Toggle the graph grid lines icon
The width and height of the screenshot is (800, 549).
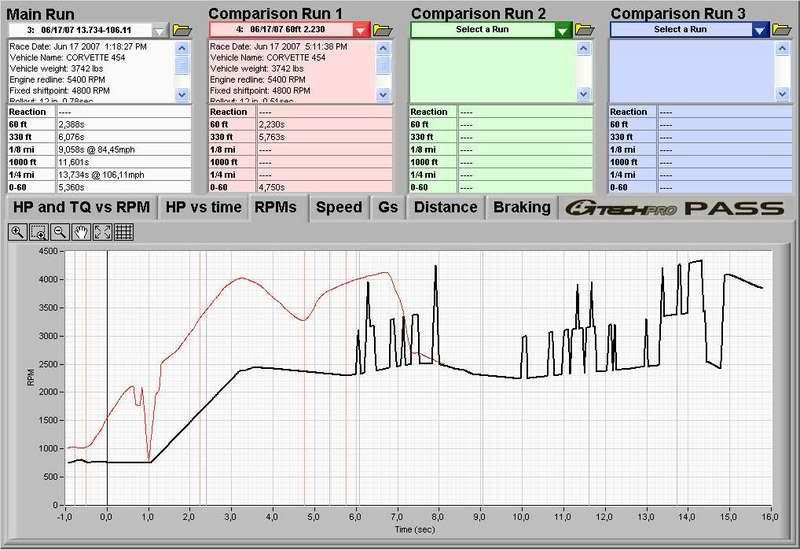click(123, 232)
